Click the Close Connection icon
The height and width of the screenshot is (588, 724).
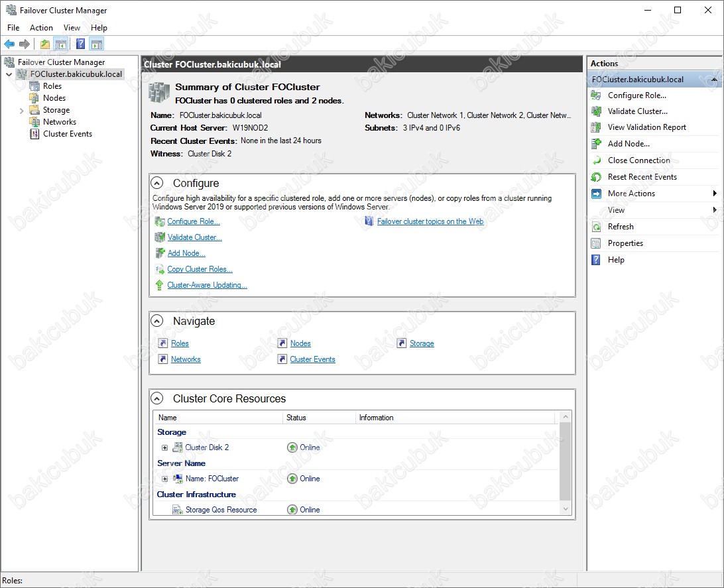pos(597,160)
